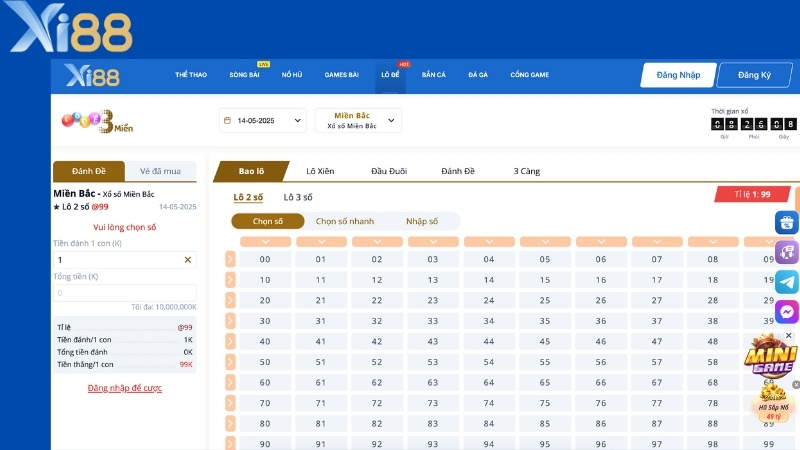This screenshot has height=450, width=800.
Task: Select whole column above number 00
Action: [x=265, y=242]
